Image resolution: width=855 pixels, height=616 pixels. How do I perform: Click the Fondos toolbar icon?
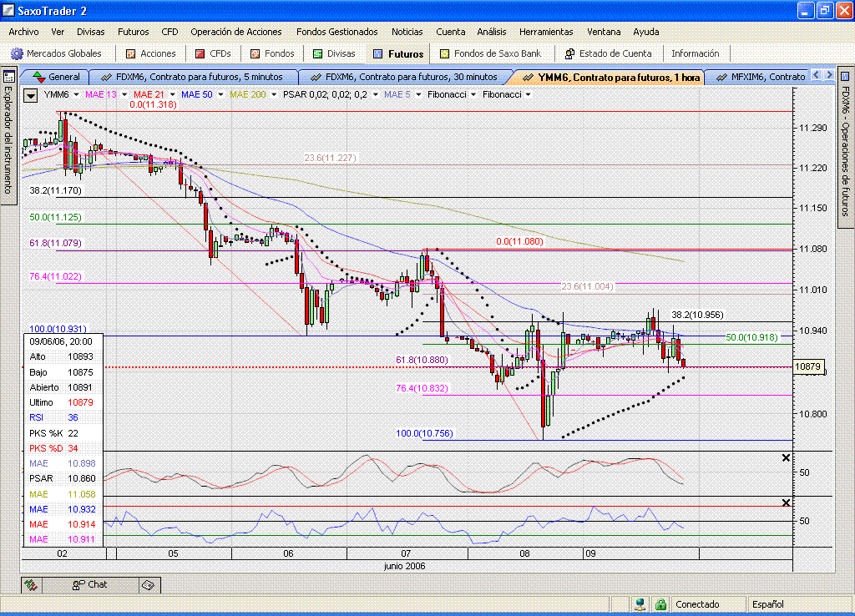[255, 53]
